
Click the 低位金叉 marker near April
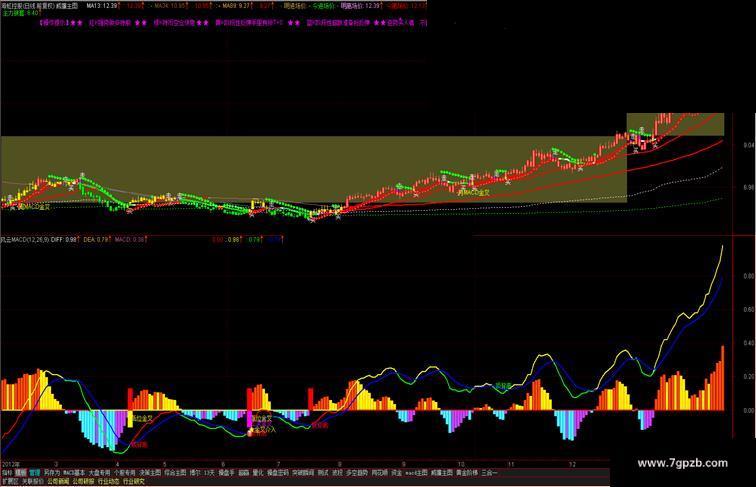(143, 418)
